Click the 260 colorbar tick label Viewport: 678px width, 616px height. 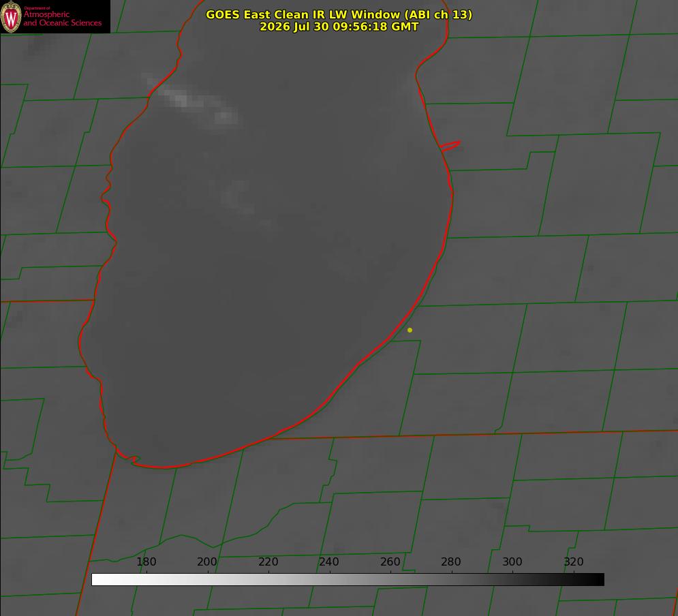click(x=390, y=561)
